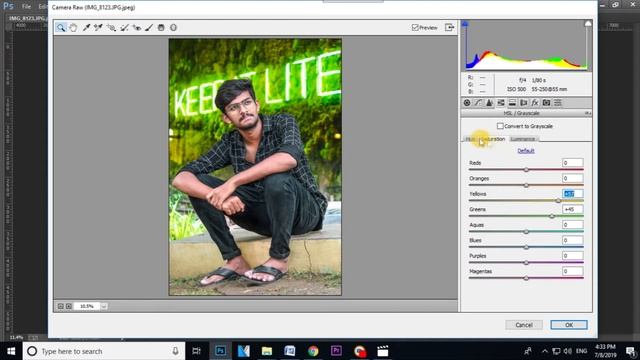
Task: Open the Basic panel icon
Action: click(467, 103)
